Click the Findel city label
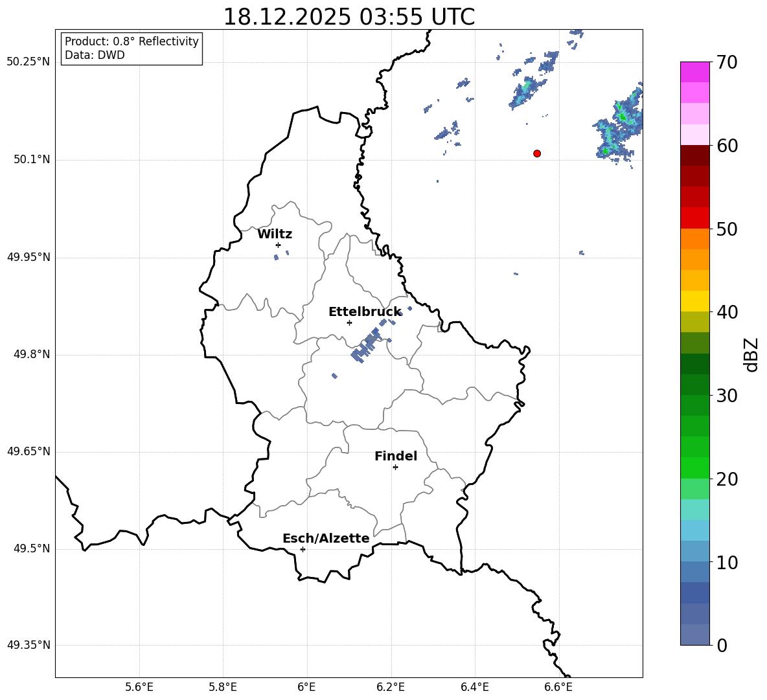 coord(396,456)
